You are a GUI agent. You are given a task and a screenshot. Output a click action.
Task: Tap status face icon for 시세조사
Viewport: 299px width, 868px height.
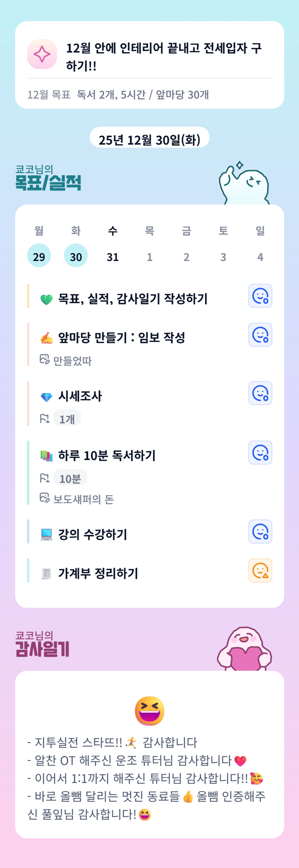[260, 393]
